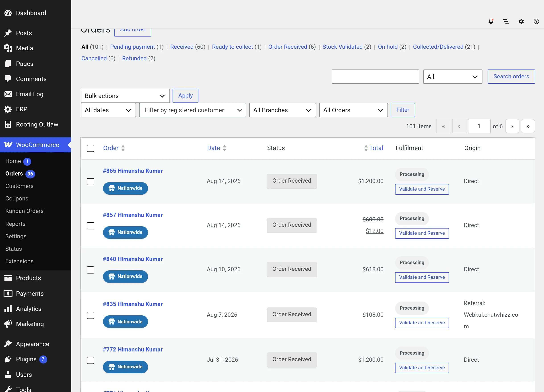Open the help question mark icon
The width and height of the screenshot is (544, 392).
[x=536, y=21]
